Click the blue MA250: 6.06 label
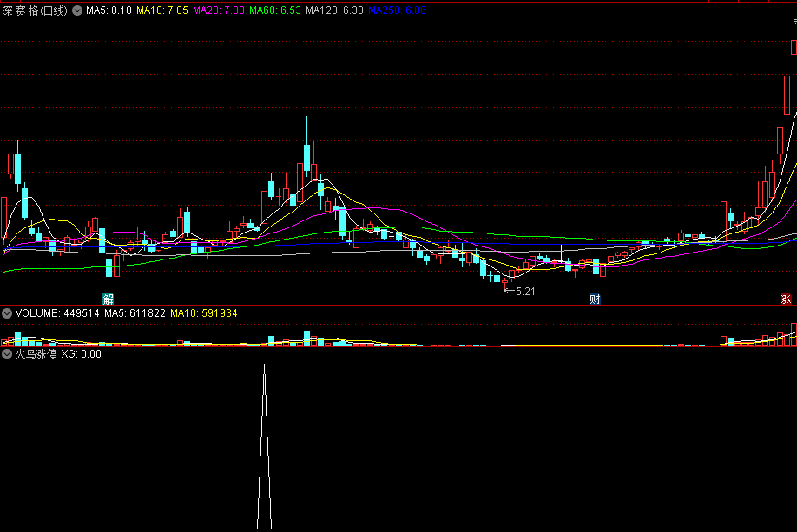This screenshot has height=532, width=797. pyautogui.click(x=397, y=10)
